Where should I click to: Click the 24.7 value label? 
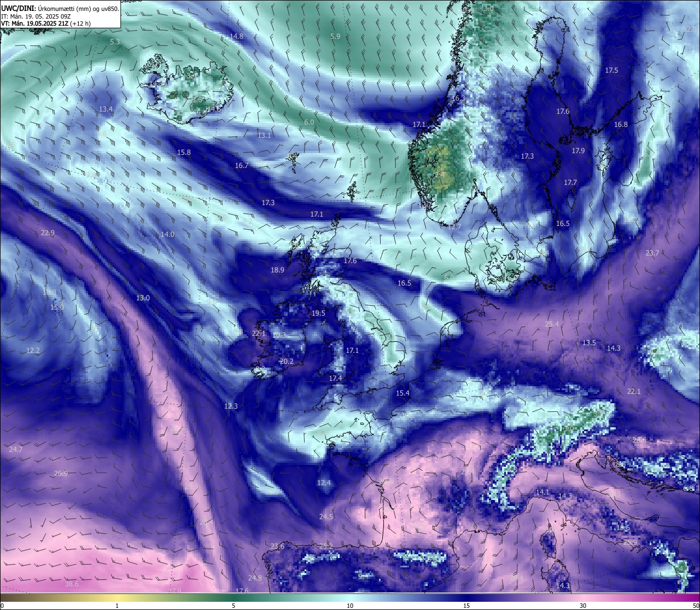click(16, 449)
